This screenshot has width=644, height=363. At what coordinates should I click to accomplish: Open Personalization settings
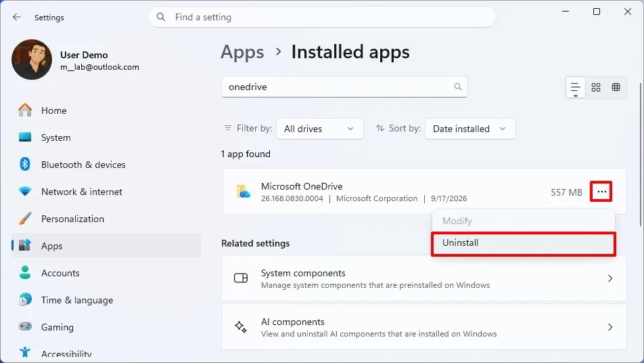[106, 219]
